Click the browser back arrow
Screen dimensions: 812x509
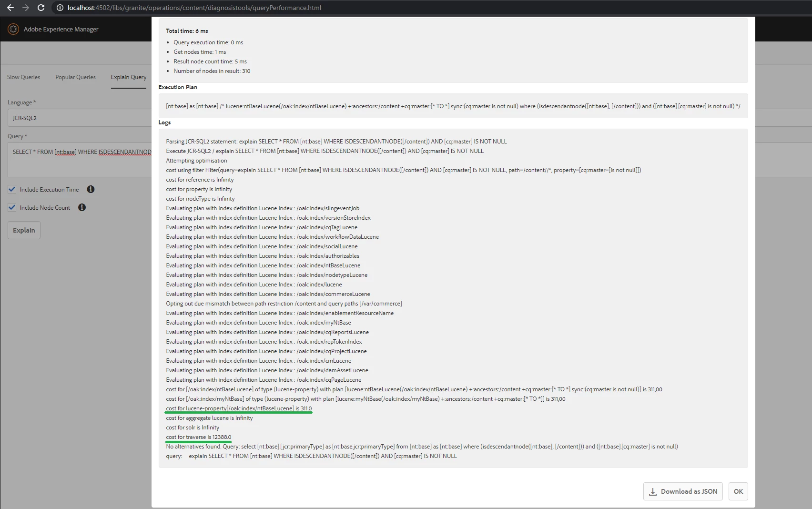pyautogui.click(x=10, y=8)
